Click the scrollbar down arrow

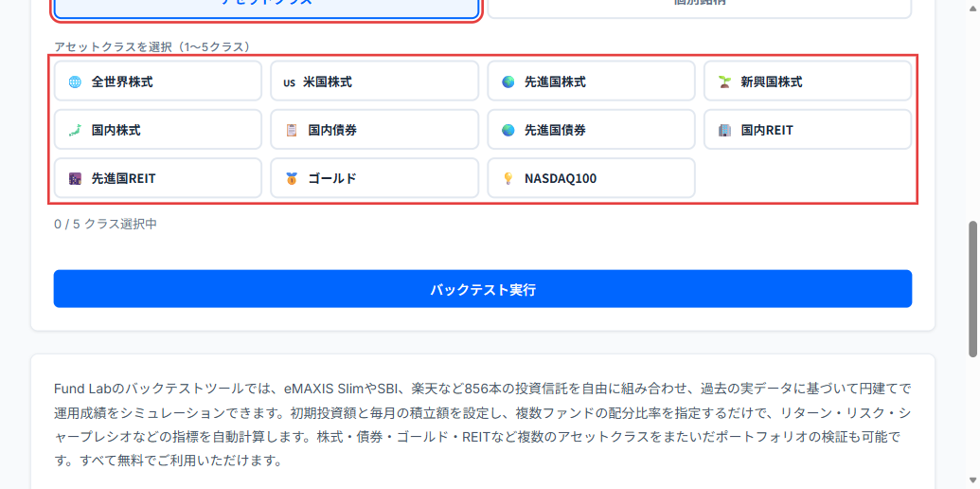tap(973, 482)
